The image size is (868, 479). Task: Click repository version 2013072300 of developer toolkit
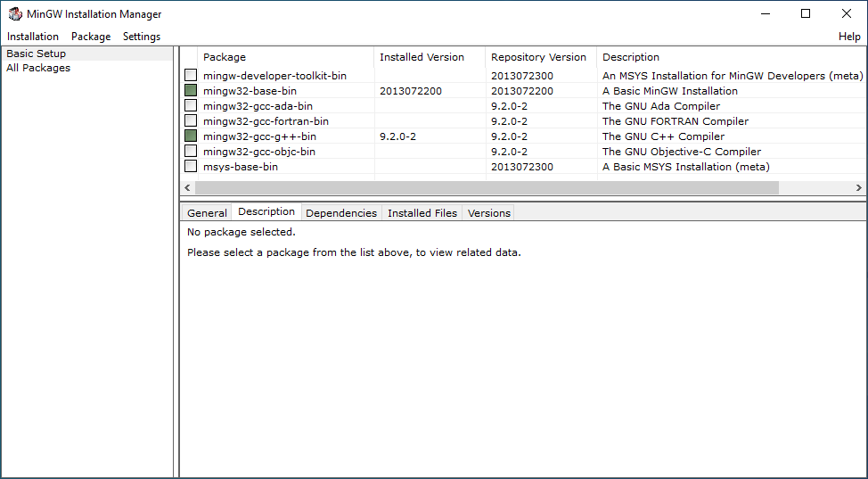522,76
